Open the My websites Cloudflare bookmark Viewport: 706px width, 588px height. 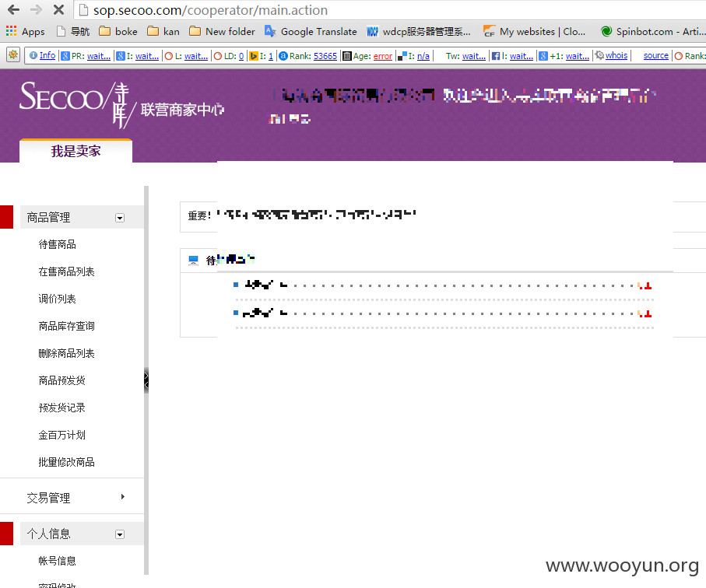pos(535,31)
